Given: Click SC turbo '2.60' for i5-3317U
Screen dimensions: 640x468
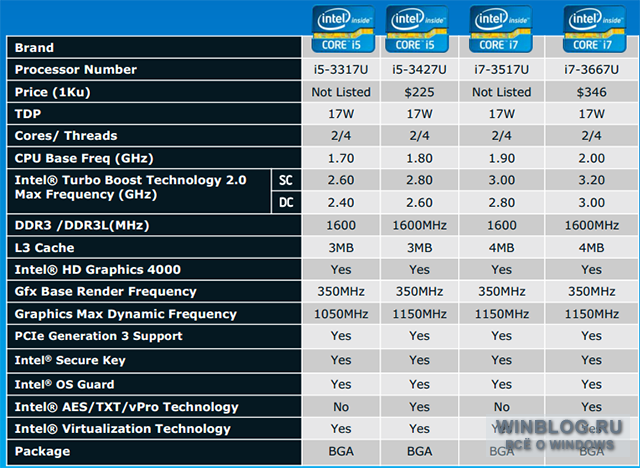Looking at the screenshot, I should [x=341, y=180].
